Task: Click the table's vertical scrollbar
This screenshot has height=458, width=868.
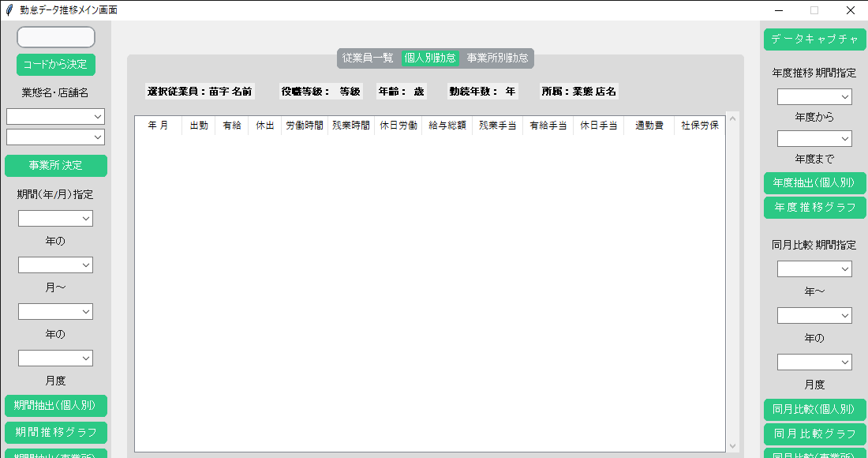Action: (x=732, y=276)
